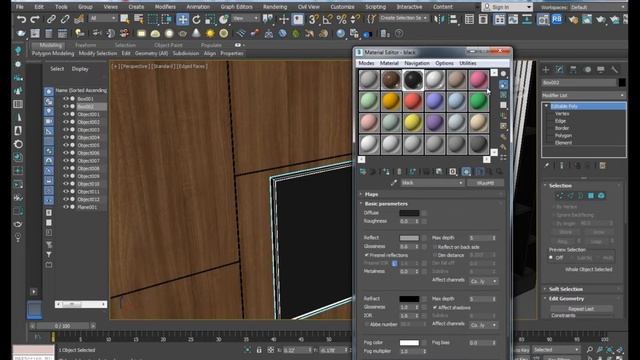Select the black material sample sphere
This screenshot has width=640, height=360.
pos(413,80)
